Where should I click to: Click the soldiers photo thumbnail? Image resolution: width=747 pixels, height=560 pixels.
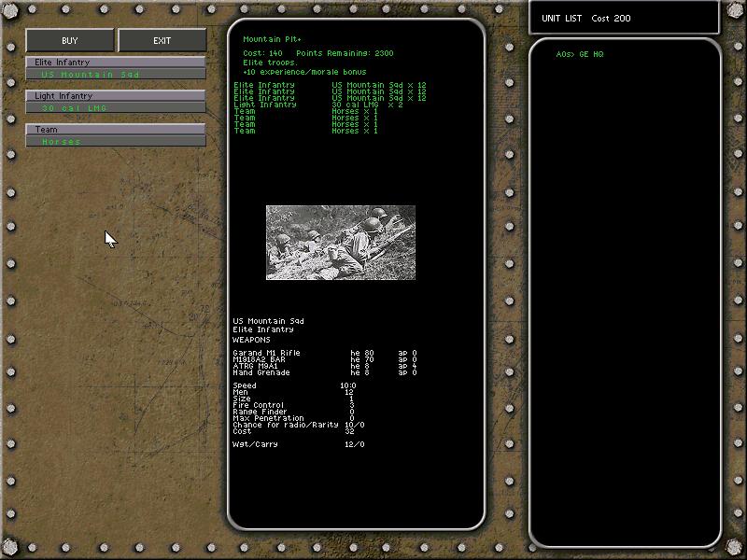(x=341, y=243)
